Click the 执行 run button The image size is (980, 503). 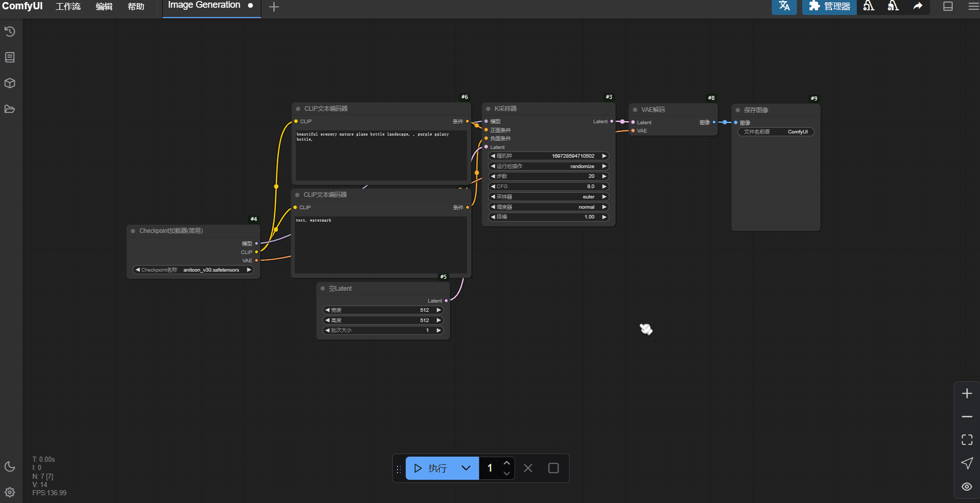point(431,468)
